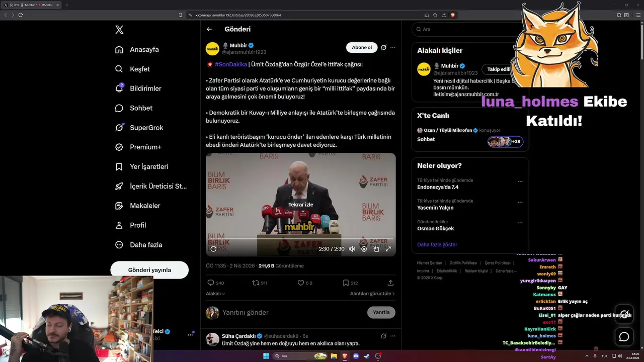
Task: Open floating messages chat button
Action: [x=624, y=337]
